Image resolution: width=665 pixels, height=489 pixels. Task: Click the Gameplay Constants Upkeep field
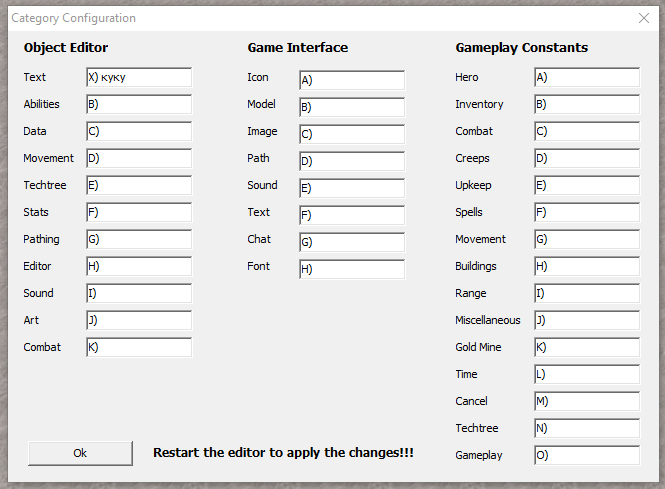(x=587, y=186)
